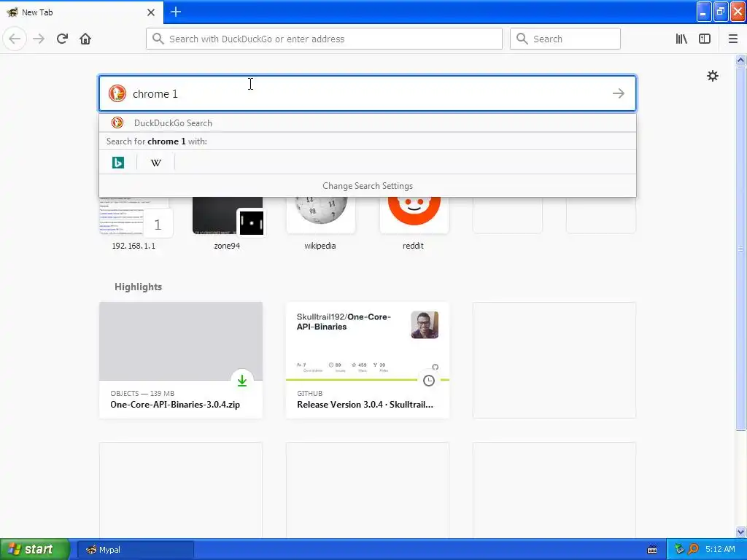Click the magnifier icon in Search box
The image size is (747, 560).
point(522,39)
